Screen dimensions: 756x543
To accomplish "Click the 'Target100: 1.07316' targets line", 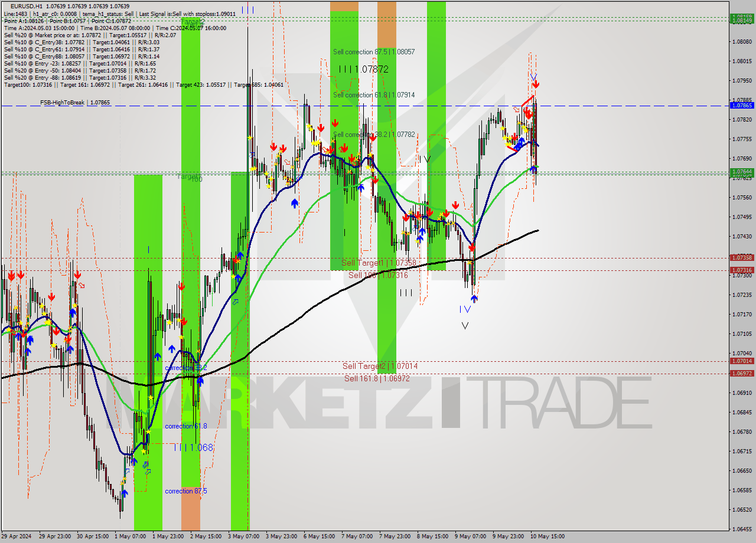I will pos(144,84).
